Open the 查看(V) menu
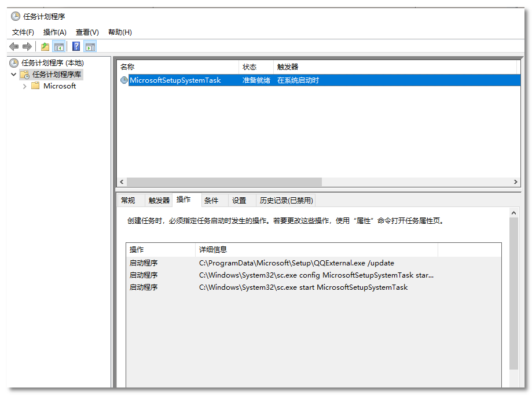 tap(87, 32)
